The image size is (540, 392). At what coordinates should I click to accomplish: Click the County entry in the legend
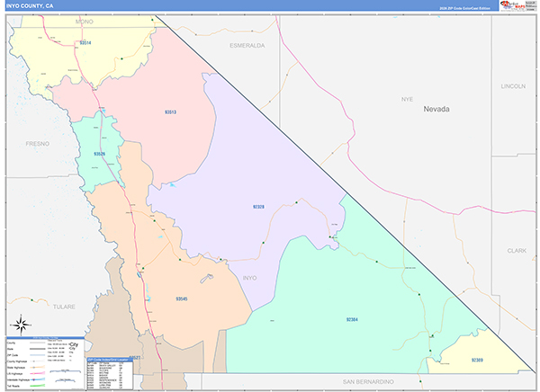pos(11,343)
